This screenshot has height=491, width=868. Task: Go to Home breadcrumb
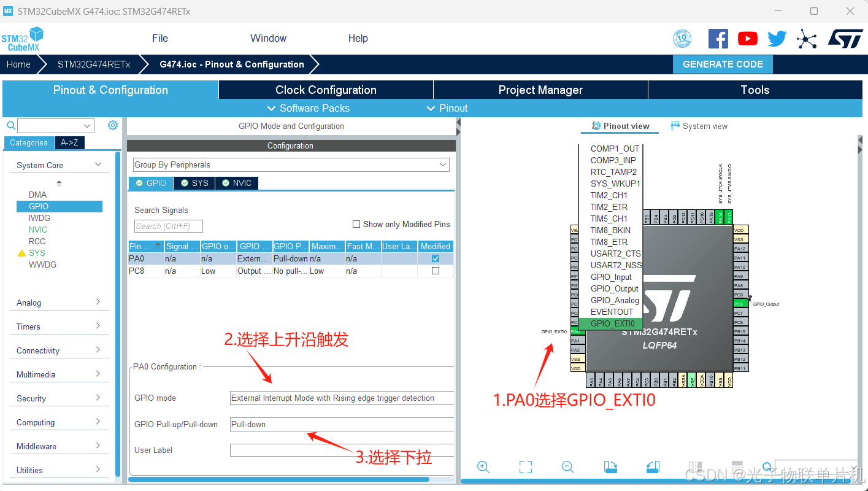coord(18,64)
